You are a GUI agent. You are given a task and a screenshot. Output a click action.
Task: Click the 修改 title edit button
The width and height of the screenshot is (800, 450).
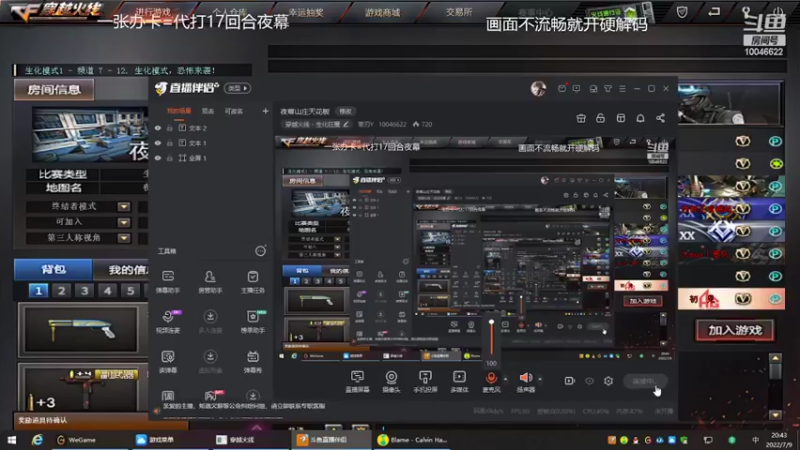tap(345, 111)
